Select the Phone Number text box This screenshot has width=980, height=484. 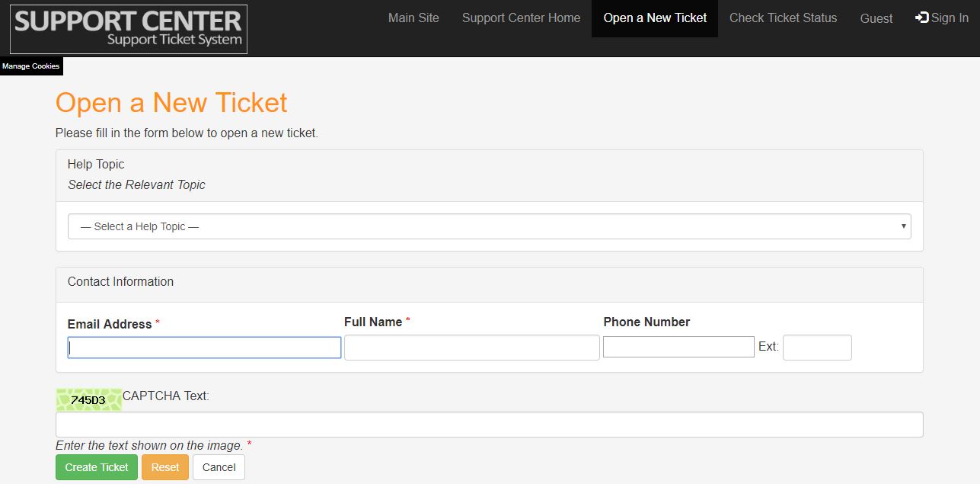pyautogui.click(x=678, y=347)
